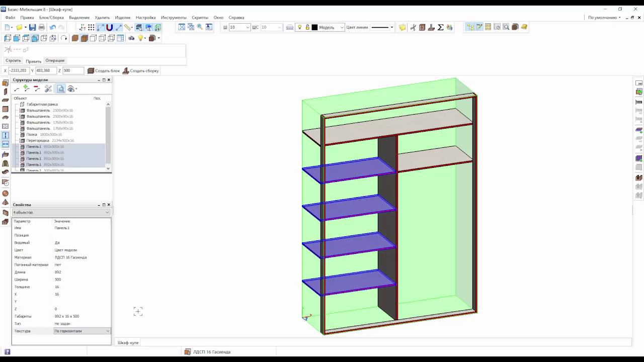This screenshot has height=362, width=644.
Task: Click the print icon
Action: click(42, 27)
